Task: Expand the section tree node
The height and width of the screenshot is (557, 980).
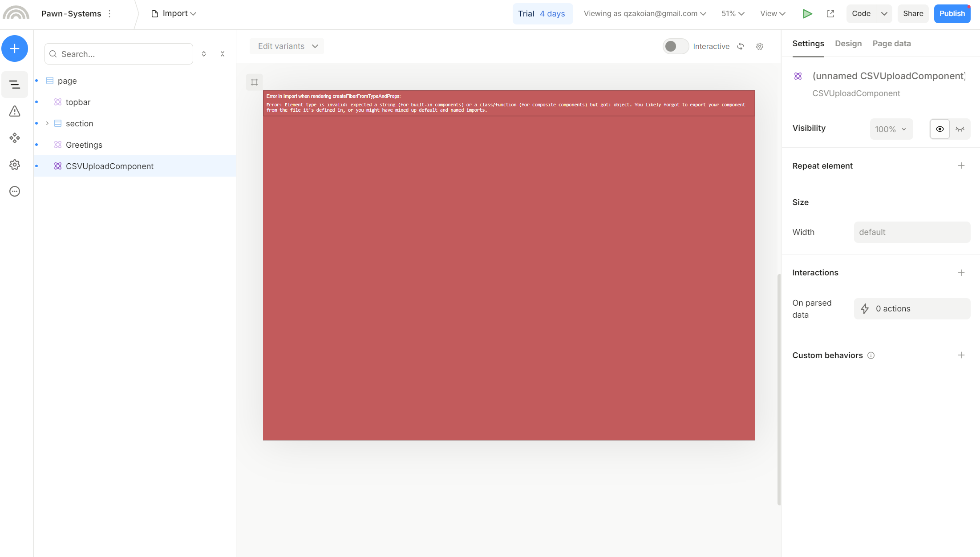Action: [x=47, y=123]
